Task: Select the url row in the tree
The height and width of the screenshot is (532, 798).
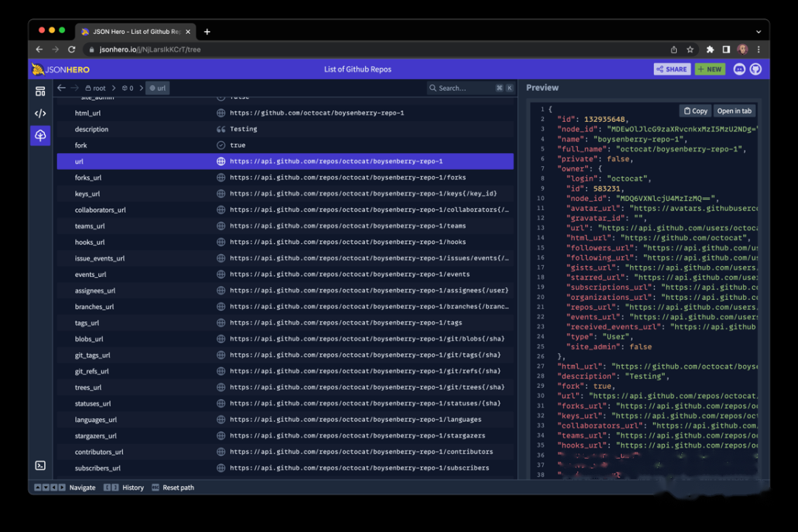Action: coord(285,161)
